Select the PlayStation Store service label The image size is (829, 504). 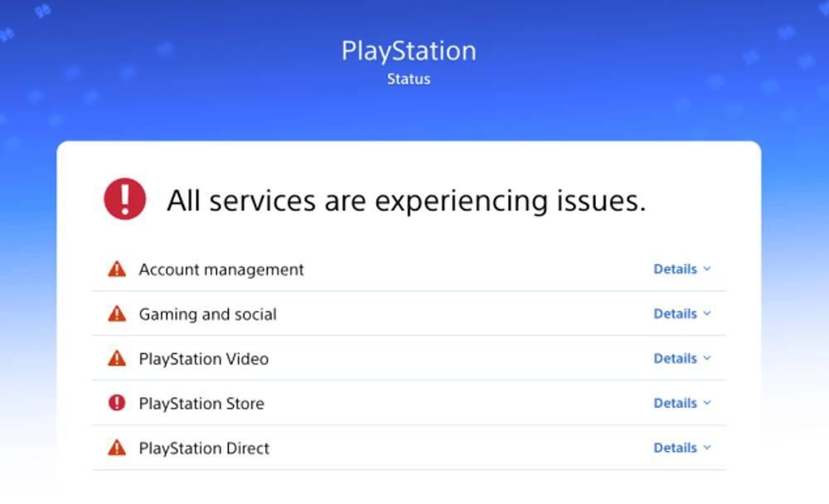pos(201,404)
